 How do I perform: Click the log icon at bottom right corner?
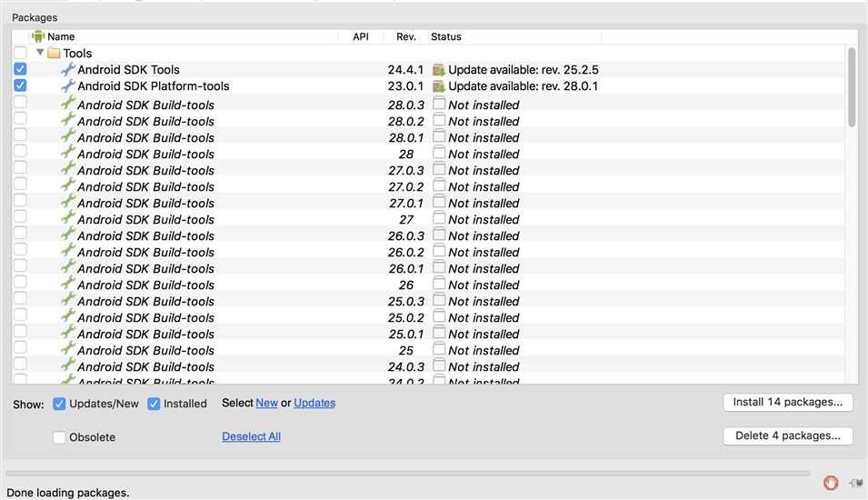click(x=856, y=483)
